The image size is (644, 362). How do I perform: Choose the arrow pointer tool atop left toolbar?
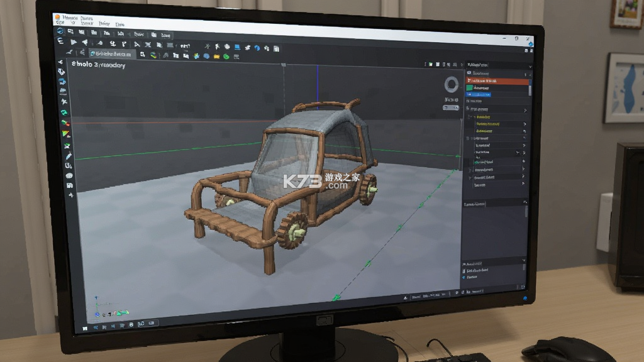pos(60,62)
